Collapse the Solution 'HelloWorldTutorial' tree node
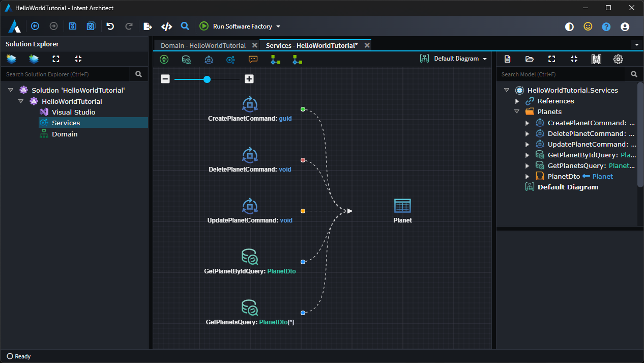 coord(11,90)
